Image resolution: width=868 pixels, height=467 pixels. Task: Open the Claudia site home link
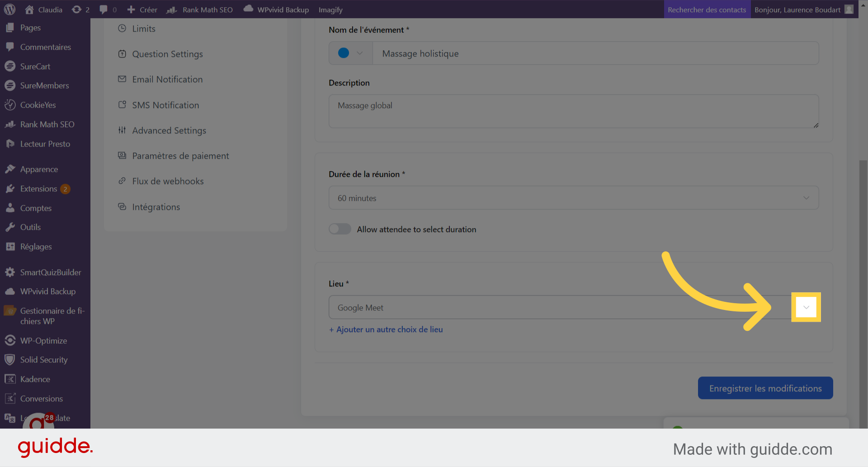click(x=44, y=10)
